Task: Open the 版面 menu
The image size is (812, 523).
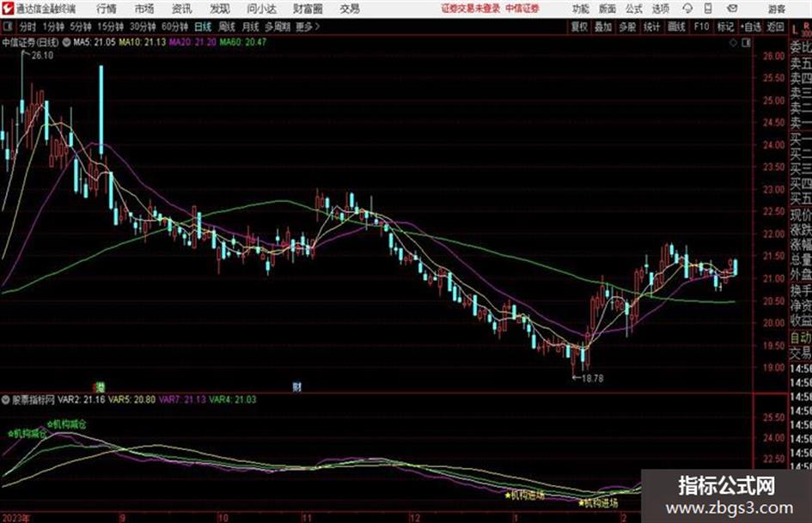Action: click(607, 9)
